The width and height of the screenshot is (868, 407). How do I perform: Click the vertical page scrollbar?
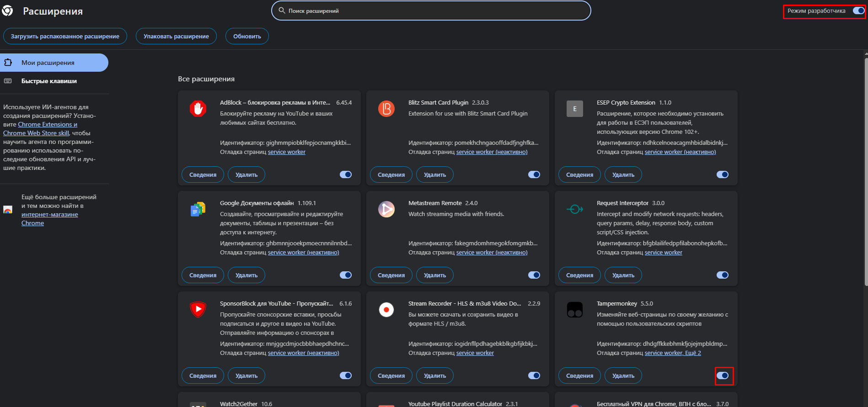pyautogui.click(x=866, y=171)
